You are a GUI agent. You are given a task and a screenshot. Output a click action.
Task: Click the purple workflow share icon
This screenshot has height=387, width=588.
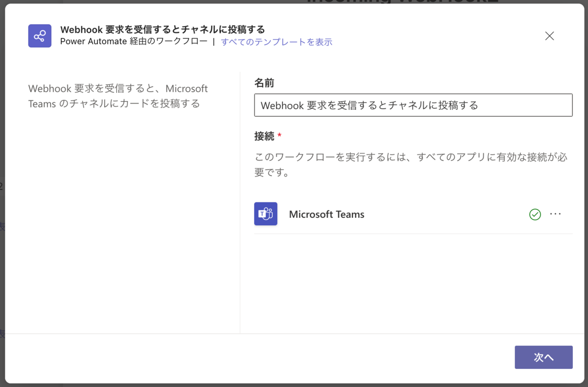pyautogui.click(x=40, y=36)
